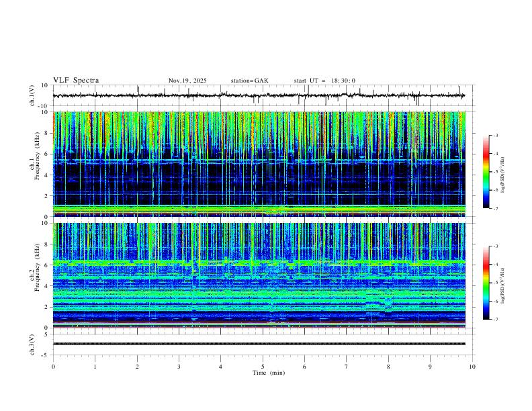Click the ch.3 flat black signal trace

click(x=259, y=344)
